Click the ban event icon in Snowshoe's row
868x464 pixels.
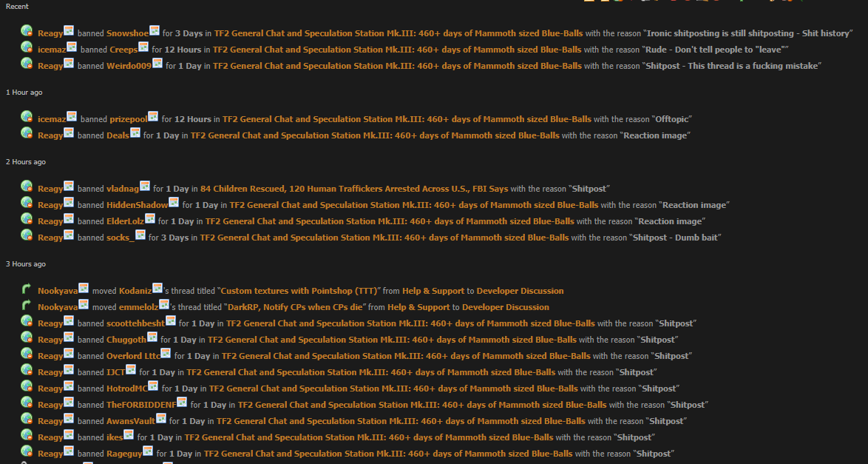[x=27, y=31]
